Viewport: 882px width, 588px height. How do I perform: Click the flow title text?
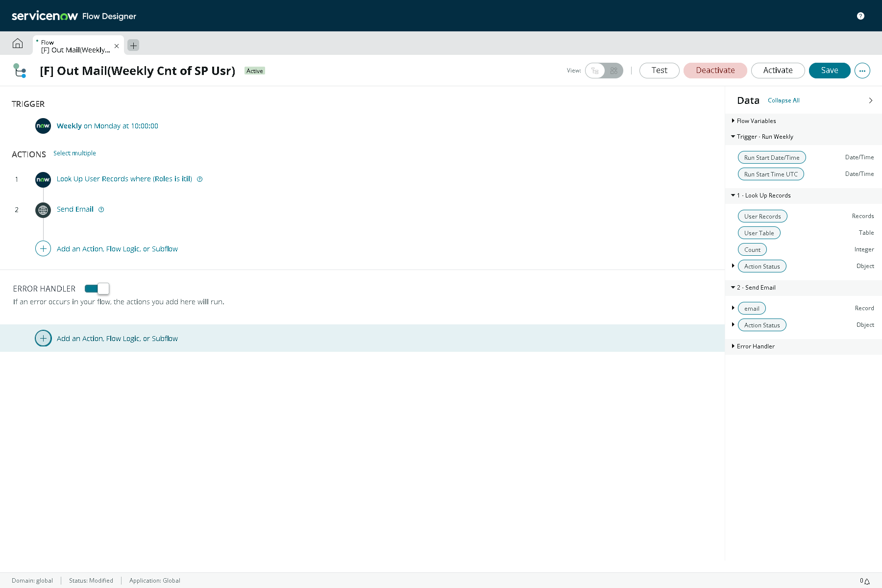(x=138, y=71)
